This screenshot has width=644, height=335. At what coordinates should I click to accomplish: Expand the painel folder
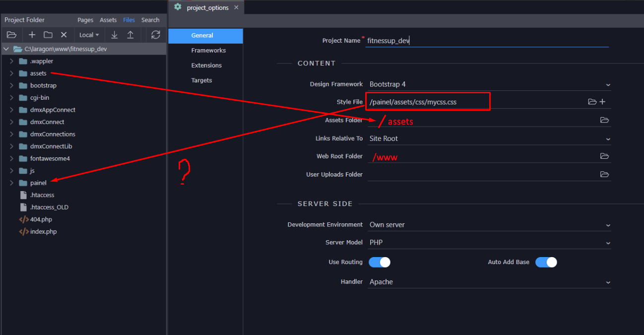click(x=11, y=183)
